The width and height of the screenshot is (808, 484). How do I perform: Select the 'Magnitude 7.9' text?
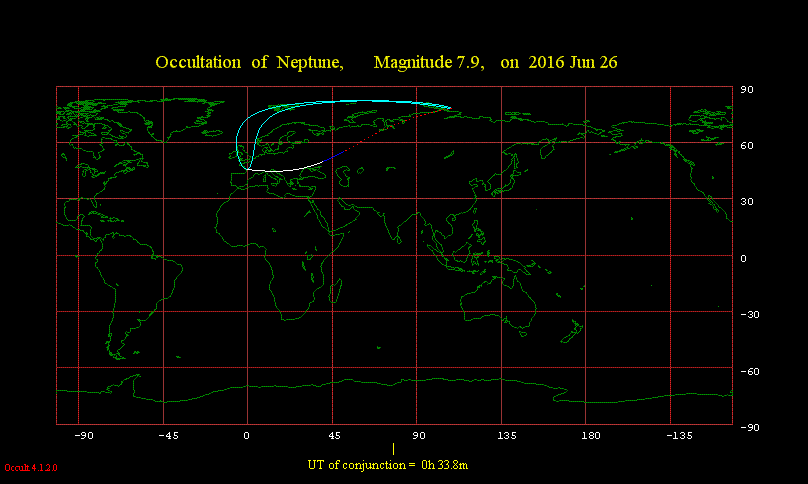click(429, 63)
